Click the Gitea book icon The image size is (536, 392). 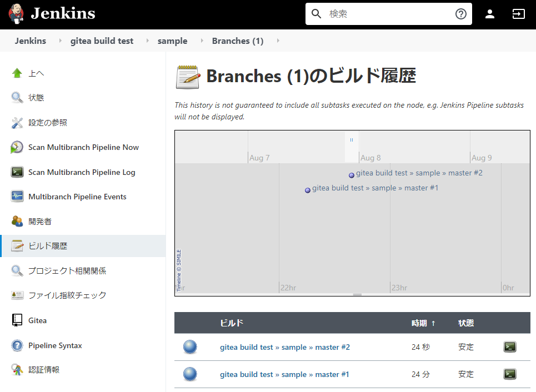pyautogui.click(x=17, y=320)
